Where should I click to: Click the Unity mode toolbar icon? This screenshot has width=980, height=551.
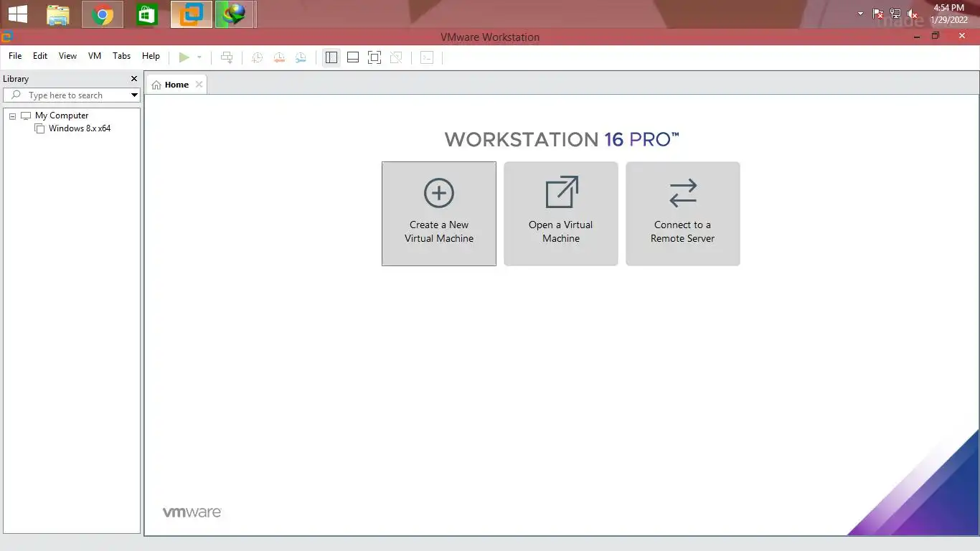pyautogui.click(x=396, y=57)
